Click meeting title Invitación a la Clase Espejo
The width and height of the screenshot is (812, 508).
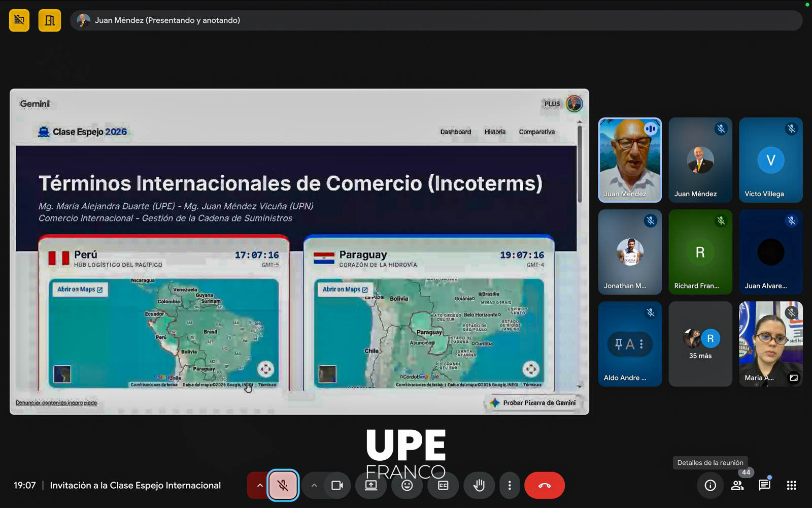tap(136, 485)
